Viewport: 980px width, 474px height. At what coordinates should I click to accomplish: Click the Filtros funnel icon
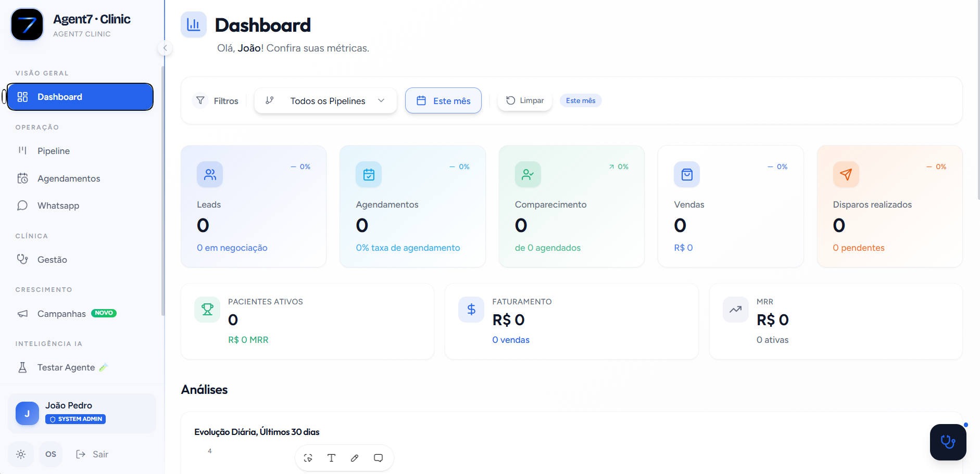pos(200,100)
